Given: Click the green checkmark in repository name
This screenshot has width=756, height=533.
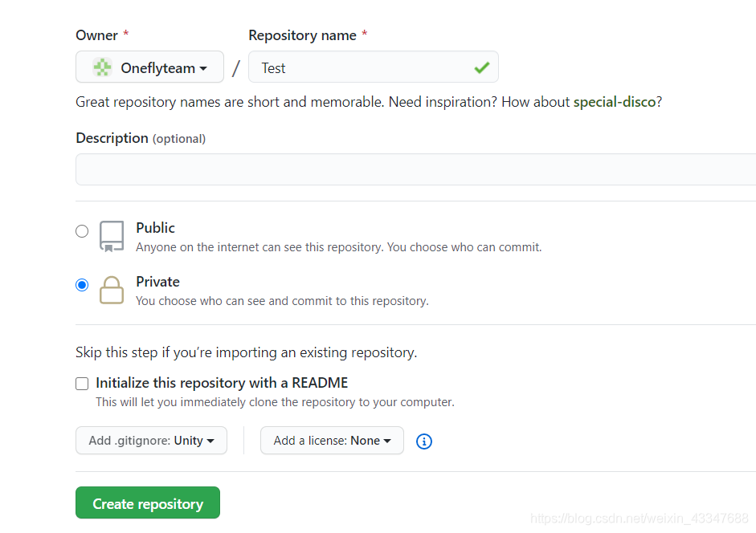Looking at the screenshot, I should 482,67.
